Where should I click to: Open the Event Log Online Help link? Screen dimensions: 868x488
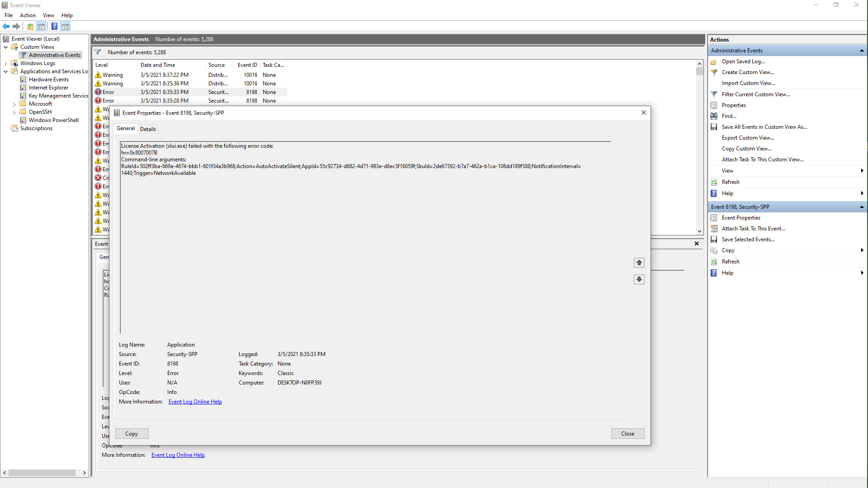(195, 402)
